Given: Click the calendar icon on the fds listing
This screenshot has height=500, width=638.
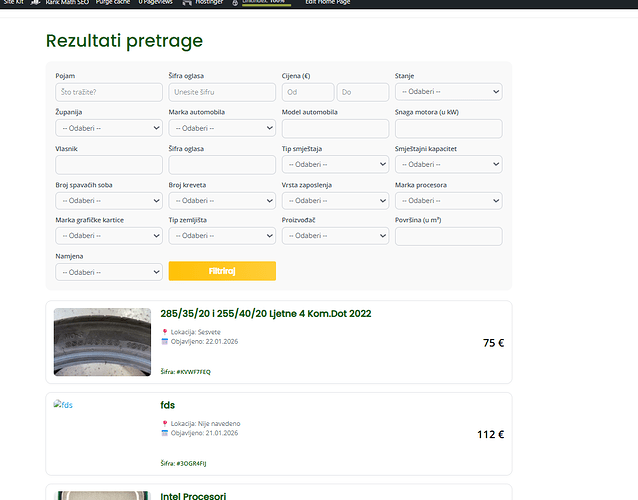Looking at the screenshot, I should tap(165, 433).
